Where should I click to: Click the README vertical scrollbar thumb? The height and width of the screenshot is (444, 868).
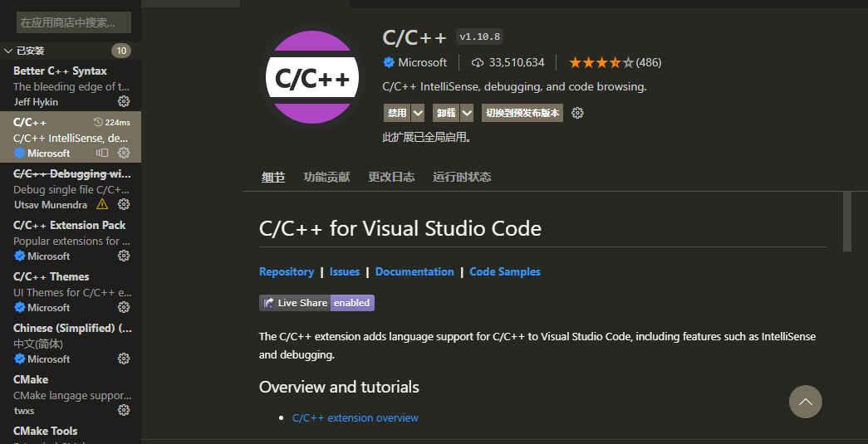pyautogui.click(x=847, y=222)
